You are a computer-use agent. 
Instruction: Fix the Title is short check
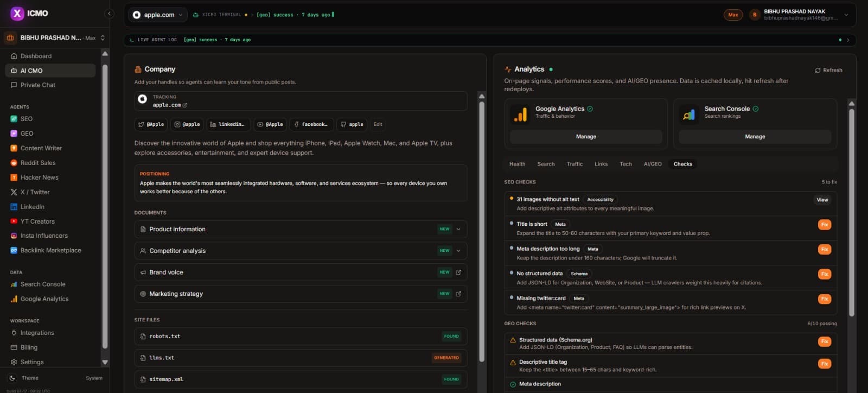pyautogui.click(x=825, y=225)
